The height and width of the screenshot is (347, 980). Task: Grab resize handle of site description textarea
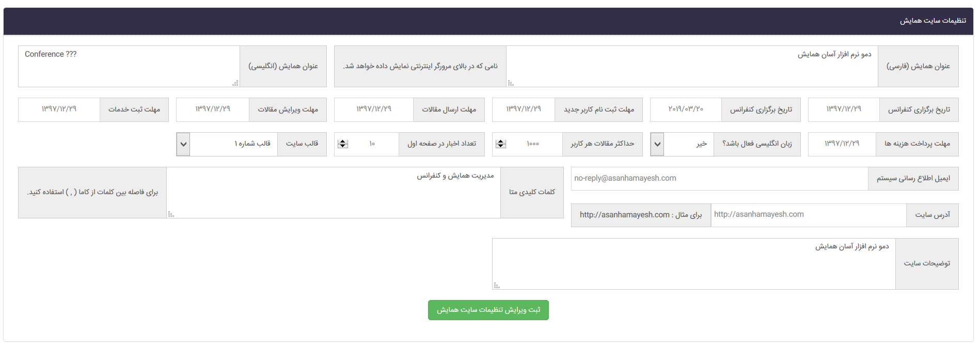tap(497, 286)
